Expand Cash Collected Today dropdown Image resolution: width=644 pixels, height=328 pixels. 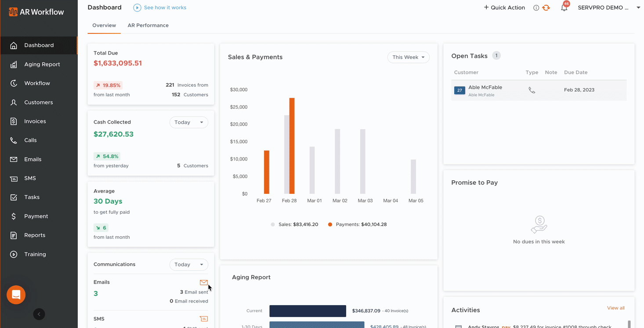[x=188, y=122]
